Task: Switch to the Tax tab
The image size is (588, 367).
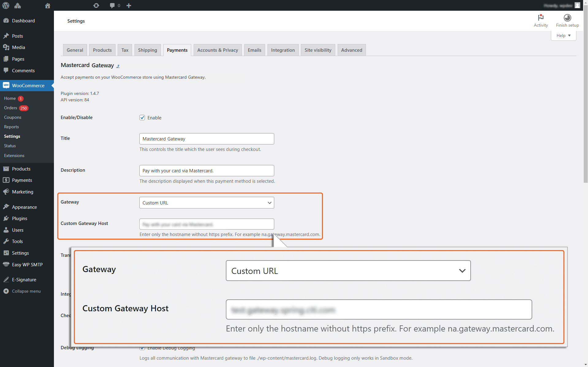Action: [125, 50]
